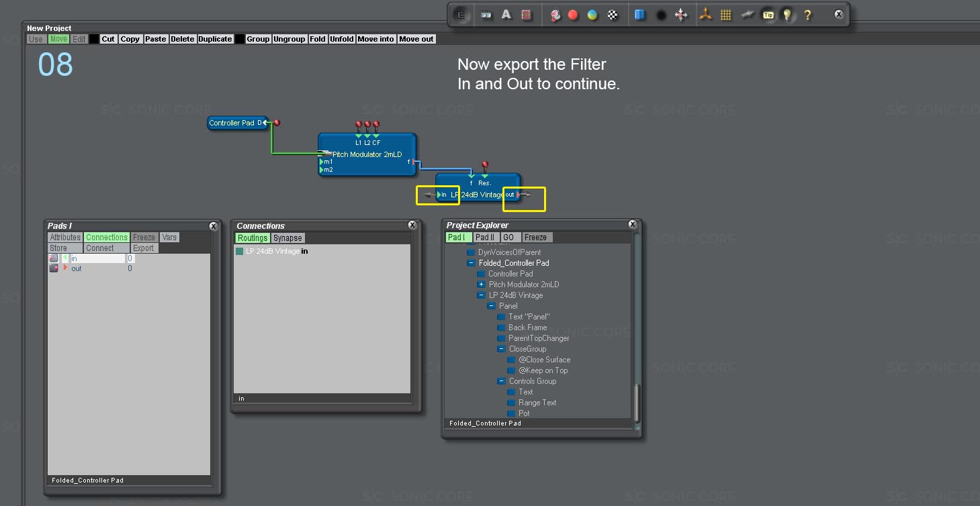Screen dimensions: 980x506
Task: Switch to the Synapse tab
Action: pyautogui.click(x=287, y=238)
